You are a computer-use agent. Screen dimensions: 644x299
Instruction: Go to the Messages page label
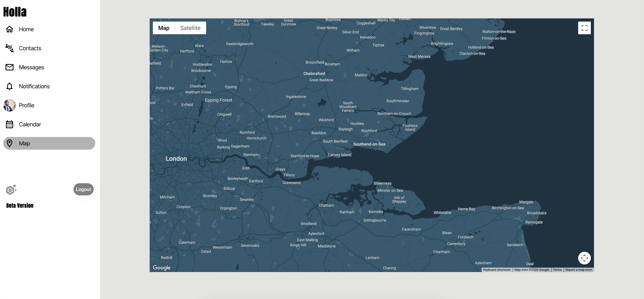pos(31,67)
